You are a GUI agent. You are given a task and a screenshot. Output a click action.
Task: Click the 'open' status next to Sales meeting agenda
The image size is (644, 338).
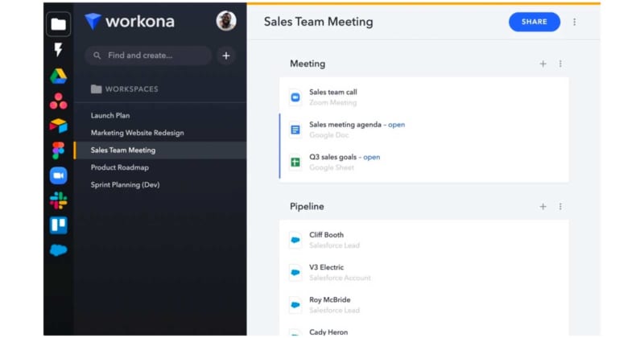[x=396, y=125]
